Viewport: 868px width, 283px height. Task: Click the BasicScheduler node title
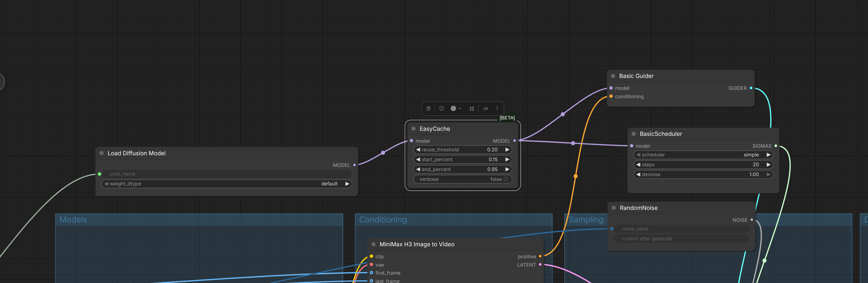coord(661,134)
